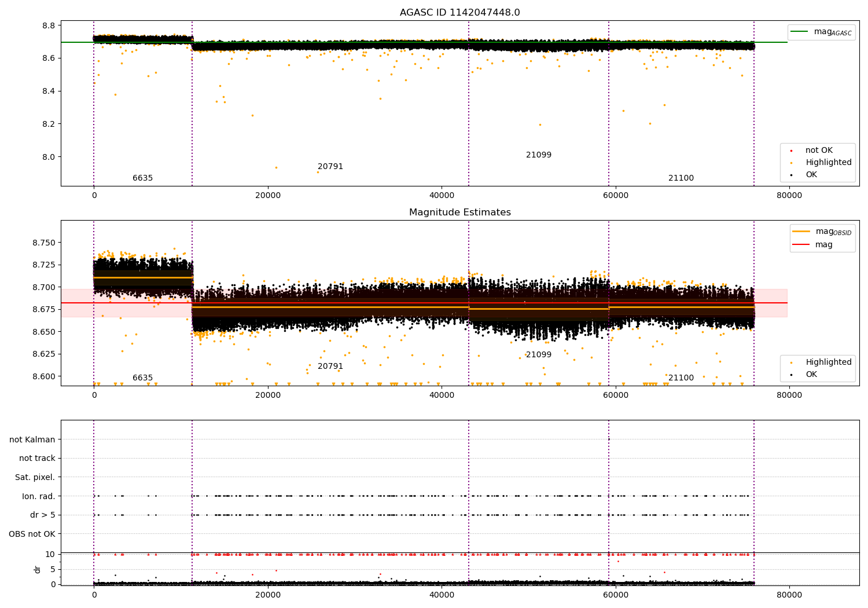The image size is (868, 608).
Task: Click OBSID label 6635 in the AGASC ID plot
Action: 143,178
